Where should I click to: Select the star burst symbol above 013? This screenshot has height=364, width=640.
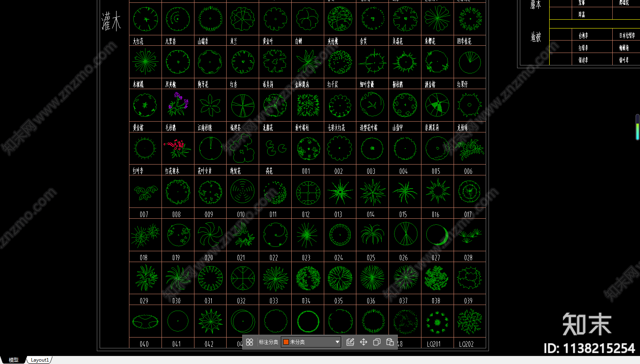tap(340, 191)
